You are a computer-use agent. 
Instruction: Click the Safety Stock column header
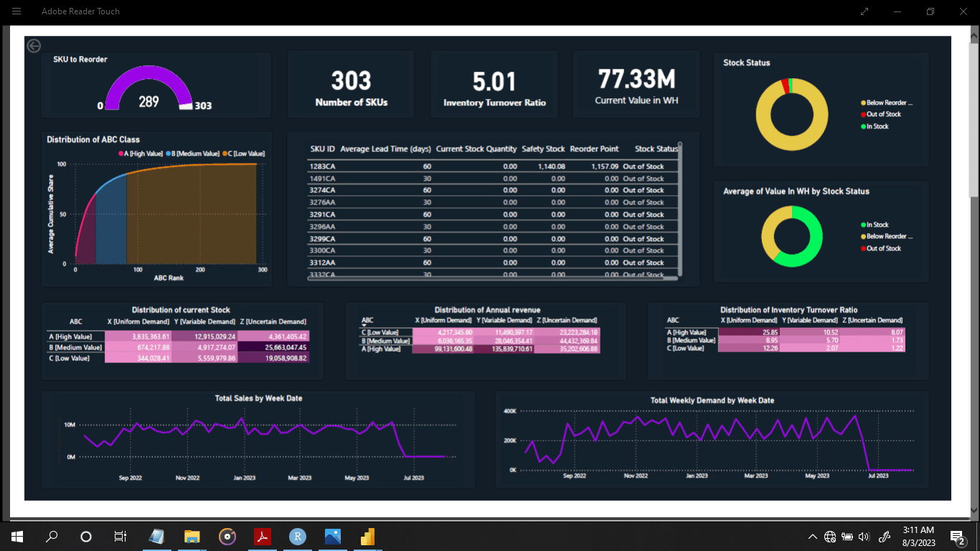coord(543,149)
